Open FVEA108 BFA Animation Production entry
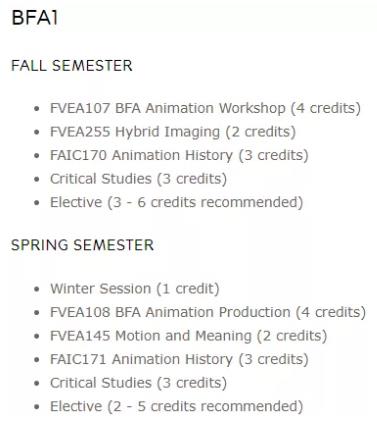377x423 pixels. (x=208, y=312)
